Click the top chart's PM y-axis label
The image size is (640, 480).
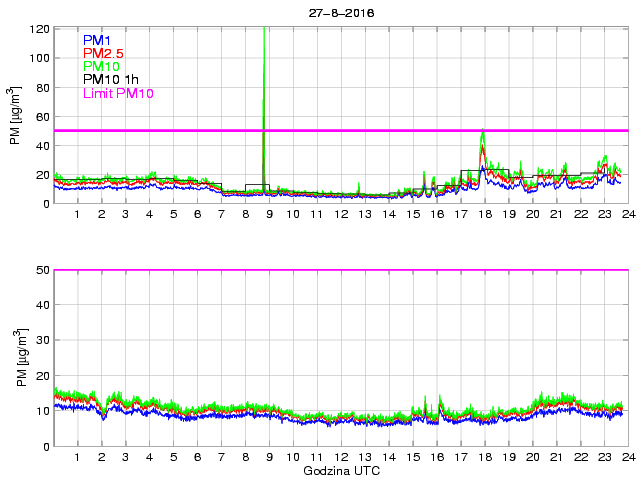click(16, 116)
